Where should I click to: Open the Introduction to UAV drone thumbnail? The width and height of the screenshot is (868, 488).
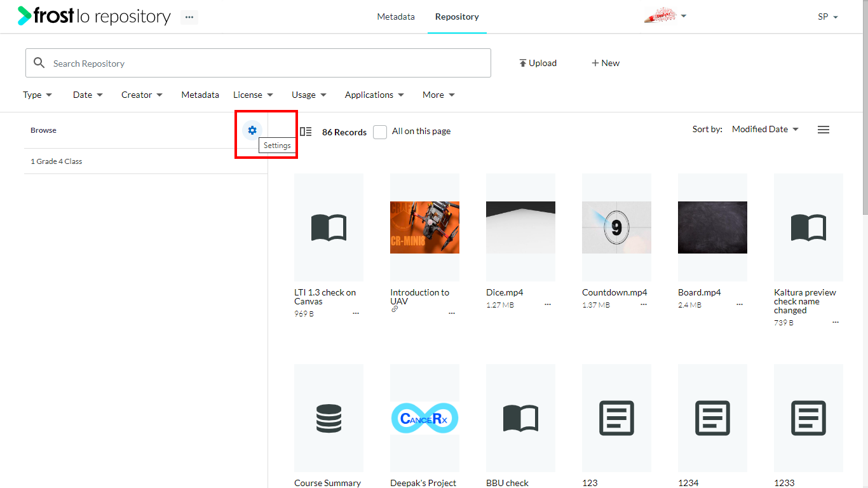424,227
